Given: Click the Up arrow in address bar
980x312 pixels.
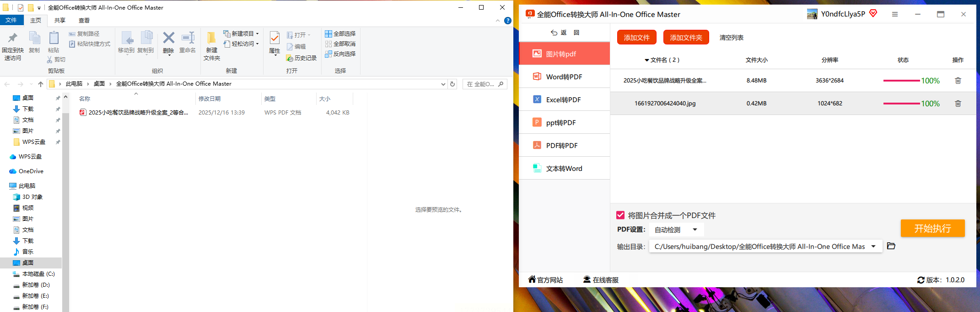Looking at the screenshot, I should 40,84.
